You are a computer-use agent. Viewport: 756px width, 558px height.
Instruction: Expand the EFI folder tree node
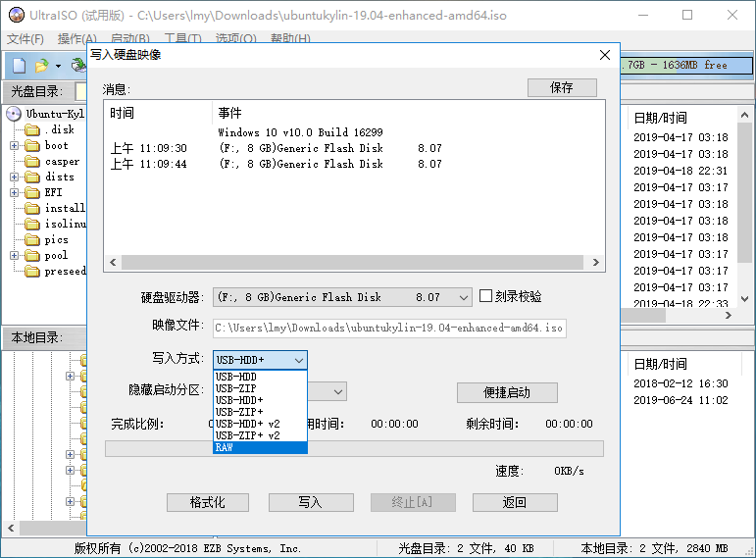(14, 193)
